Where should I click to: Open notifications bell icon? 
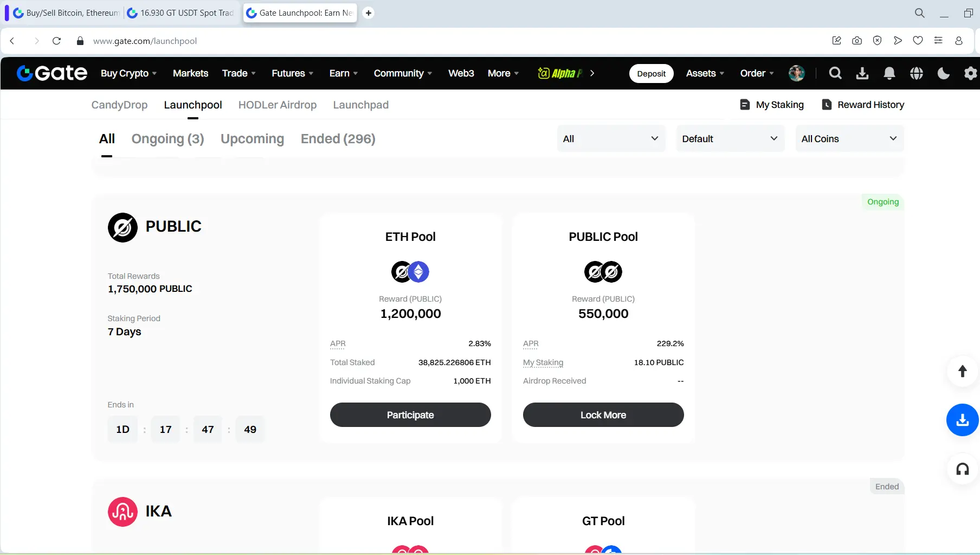coord(889,73)
